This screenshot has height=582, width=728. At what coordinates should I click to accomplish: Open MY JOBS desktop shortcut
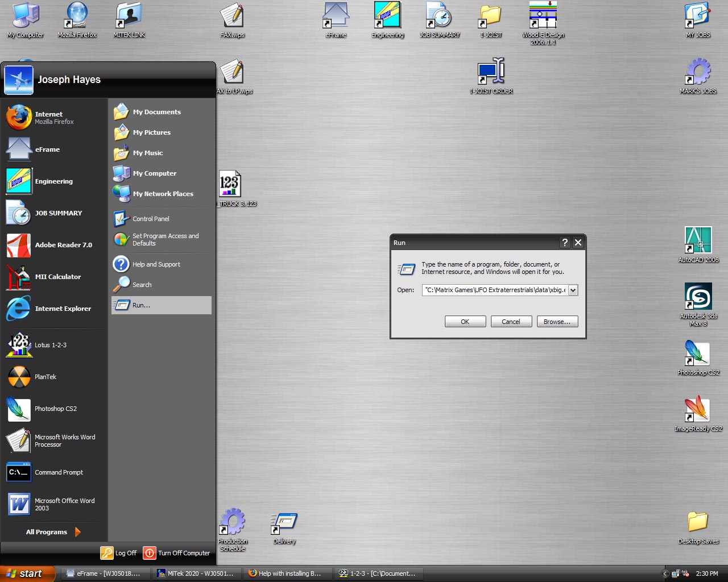(x=698, y=20)
